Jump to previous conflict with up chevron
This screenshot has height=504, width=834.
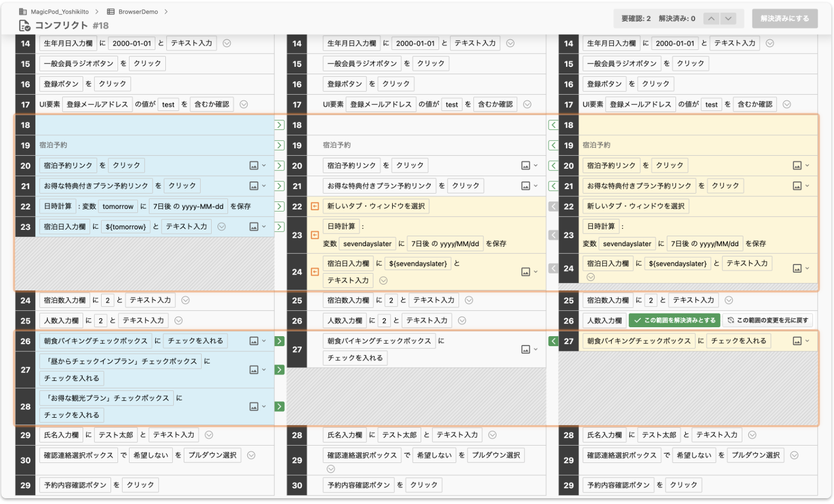[711, 18]
